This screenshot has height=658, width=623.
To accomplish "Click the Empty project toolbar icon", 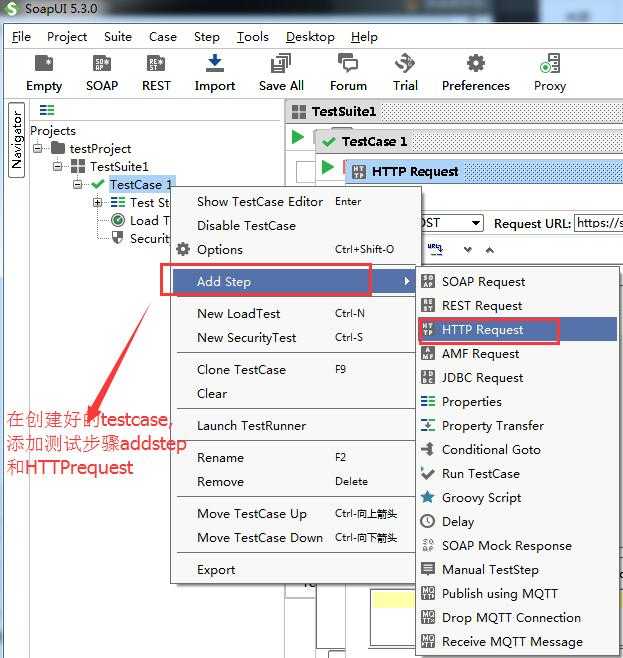I will point(44,63).
